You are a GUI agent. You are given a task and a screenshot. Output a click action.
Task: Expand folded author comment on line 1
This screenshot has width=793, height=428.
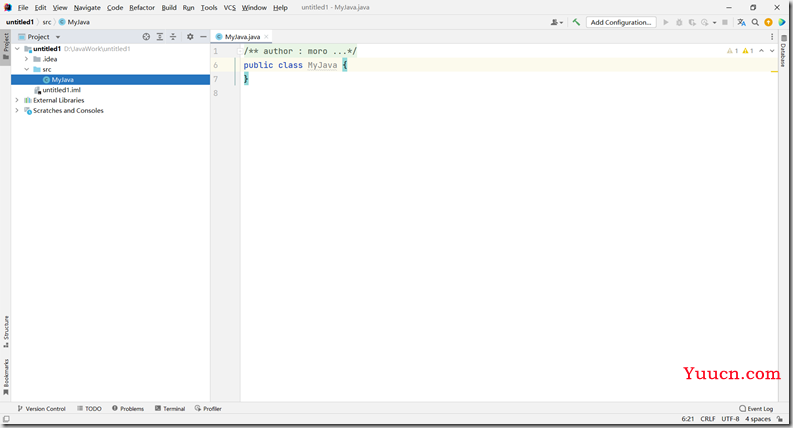click(x=240, y=51)
